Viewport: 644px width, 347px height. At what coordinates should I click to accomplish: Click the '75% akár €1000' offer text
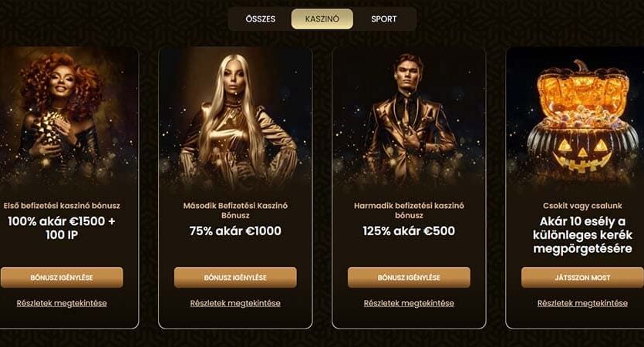pos(235,231)
